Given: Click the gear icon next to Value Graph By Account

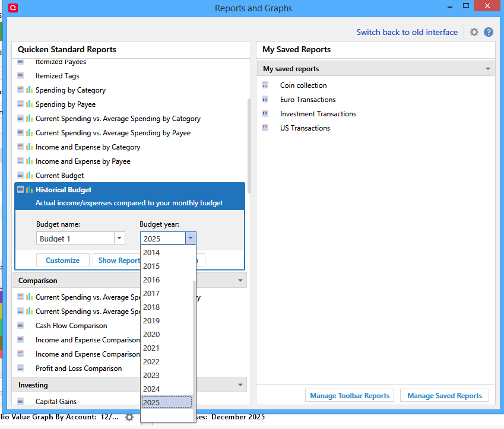Looking at the screenshot, I should (x=129, y=417).
